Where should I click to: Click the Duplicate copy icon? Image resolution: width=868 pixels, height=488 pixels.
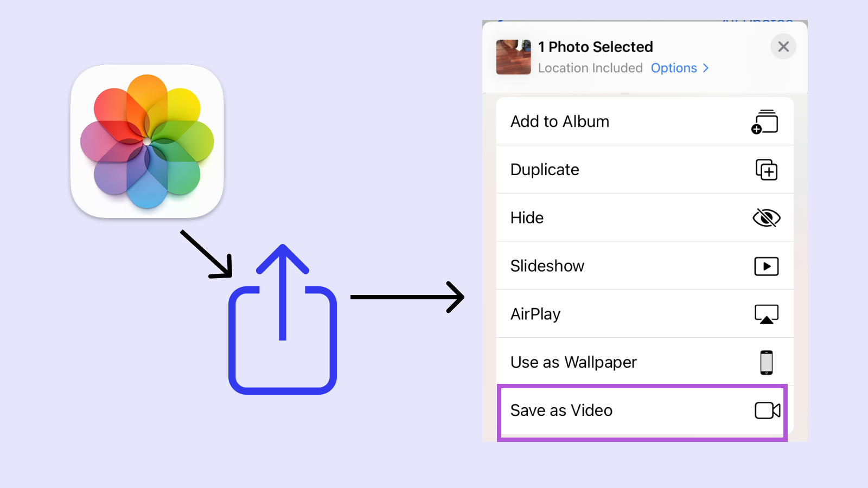coord(767,170)
